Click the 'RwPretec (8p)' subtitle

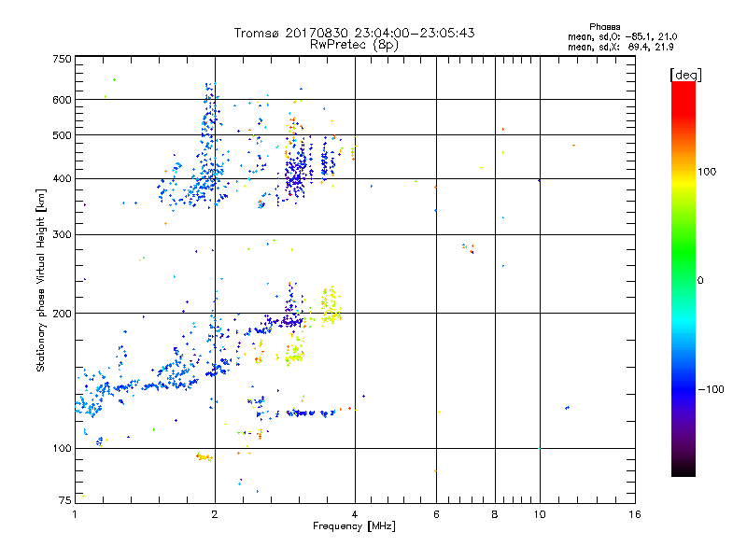coord(354,45)
